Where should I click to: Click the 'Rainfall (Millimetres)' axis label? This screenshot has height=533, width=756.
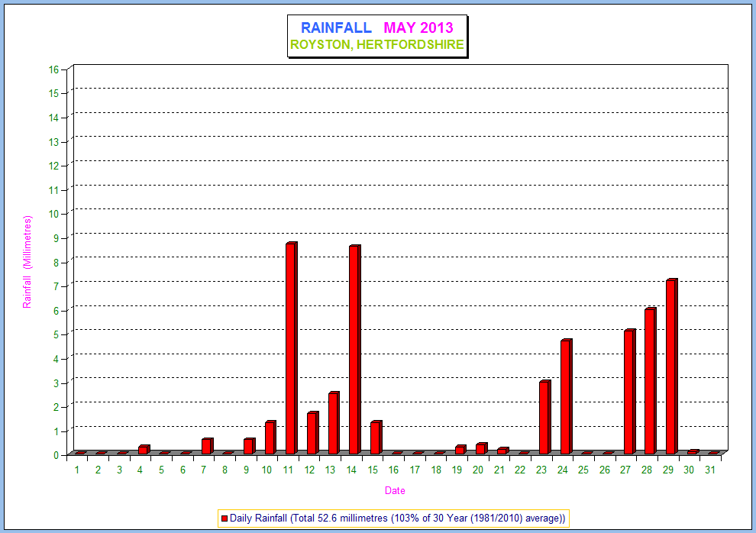pyautogui.click(x=27, y=262)
